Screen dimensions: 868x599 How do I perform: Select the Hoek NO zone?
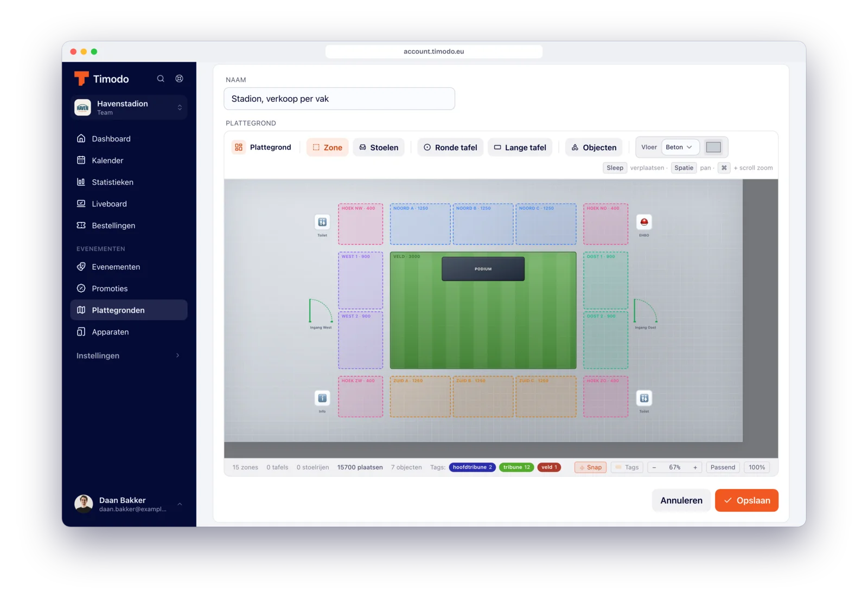tap(606, 224)
